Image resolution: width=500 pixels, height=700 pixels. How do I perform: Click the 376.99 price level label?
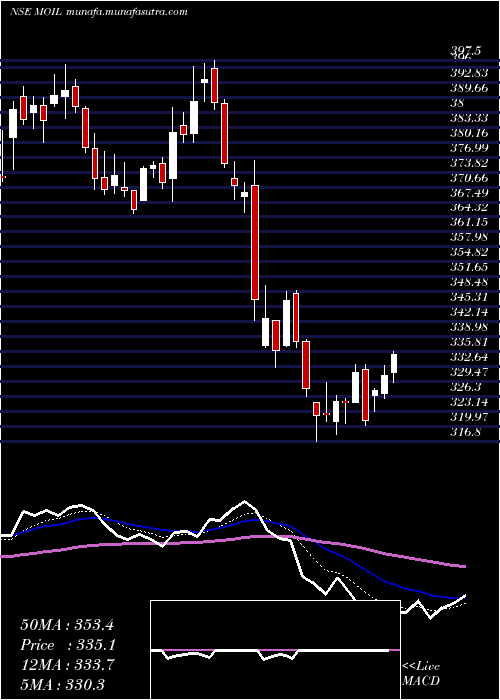pyautogui.click(x=469, y=148)
